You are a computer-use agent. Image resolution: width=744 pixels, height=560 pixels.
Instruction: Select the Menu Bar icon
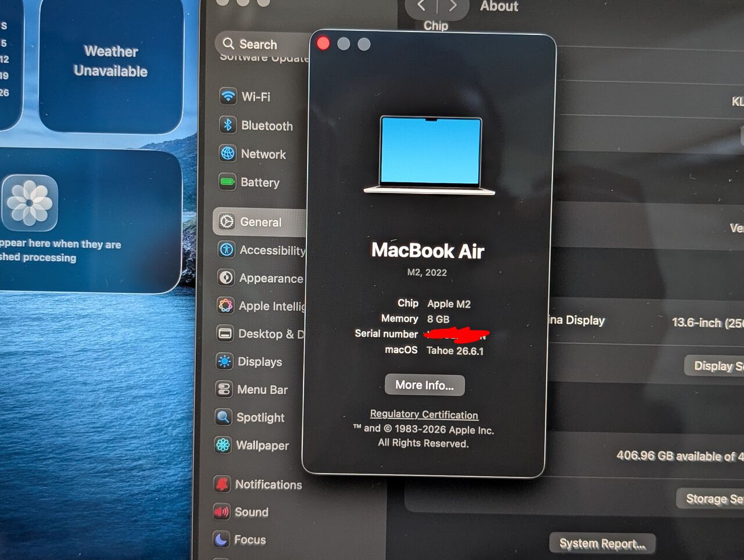[224, 389]
